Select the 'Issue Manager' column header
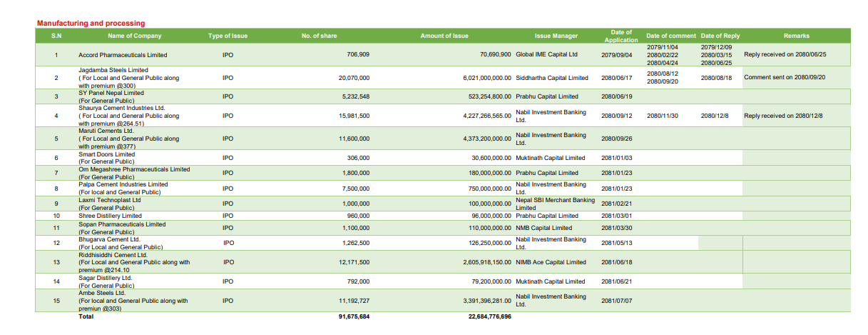The width and height of the screenshot is (868, 335). (556, 36)
